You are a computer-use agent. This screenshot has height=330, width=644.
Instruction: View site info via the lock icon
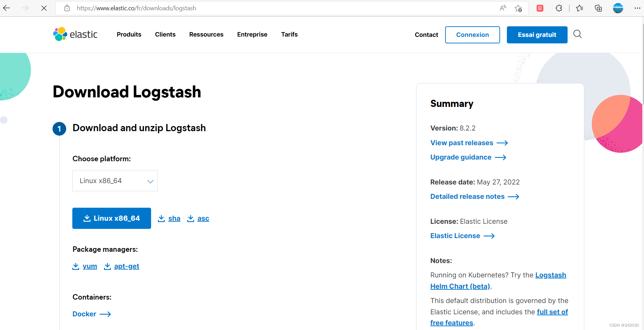pyautogui.click(x=67, y=8)
